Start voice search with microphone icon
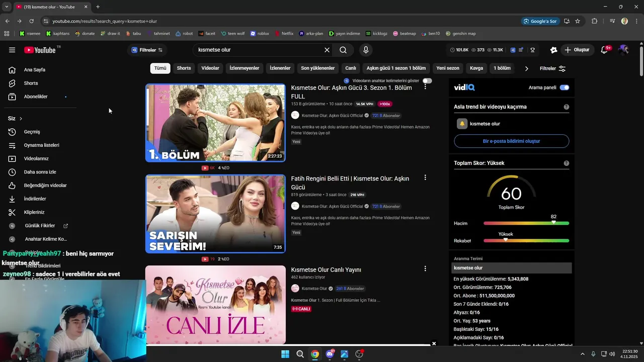 pyautogui.click(x=366, y=50)
